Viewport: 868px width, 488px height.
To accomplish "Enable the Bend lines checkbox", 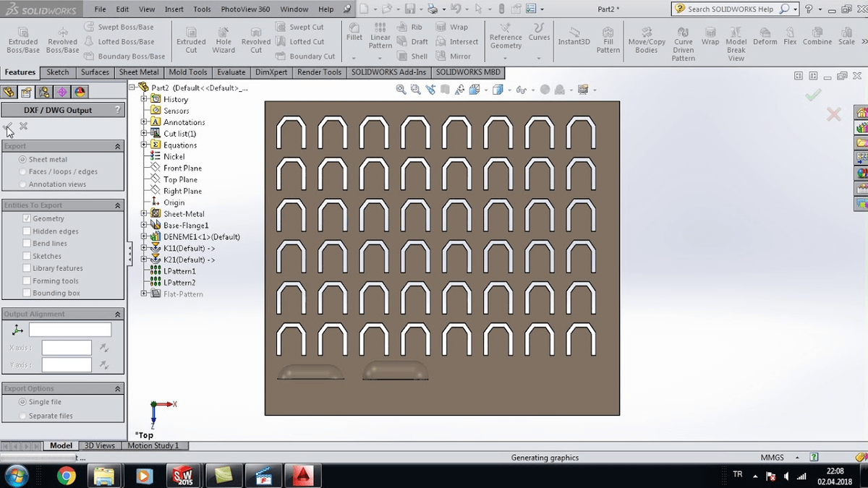I will coord(28,243).
